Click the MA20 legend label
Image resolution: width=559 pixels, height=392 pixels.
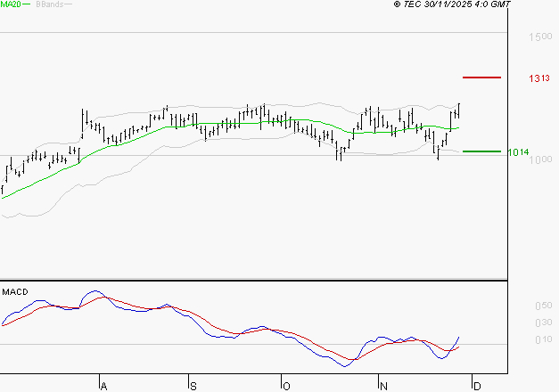tap(11, 4)
